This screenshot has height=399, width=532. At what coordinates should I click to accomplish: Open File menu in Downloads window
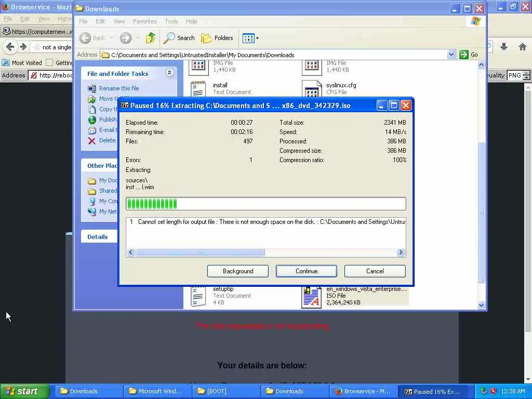[83, 21]
